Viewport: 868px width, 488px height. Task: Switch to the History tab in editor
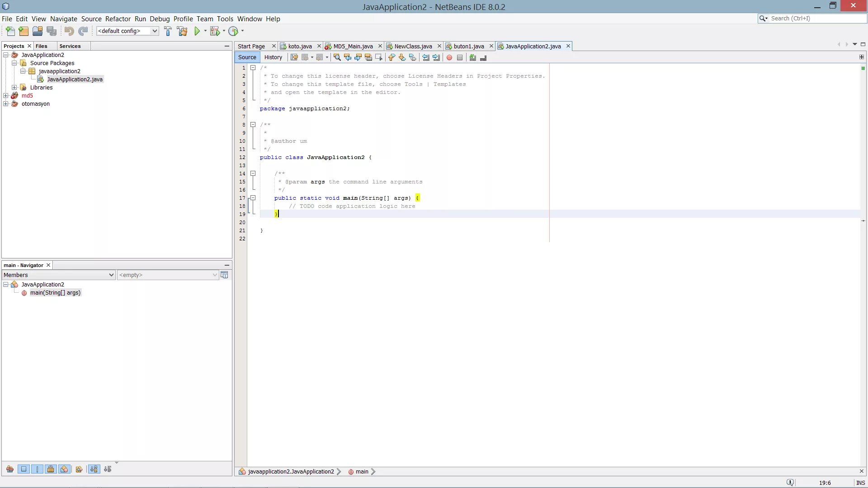[x=273, y=57]
